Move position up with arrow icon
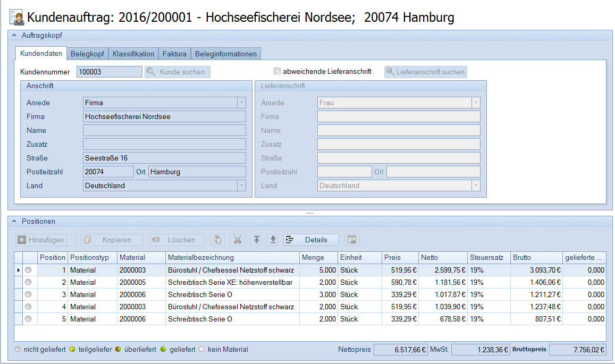615x364 pixels. click(x=257, y=240)
